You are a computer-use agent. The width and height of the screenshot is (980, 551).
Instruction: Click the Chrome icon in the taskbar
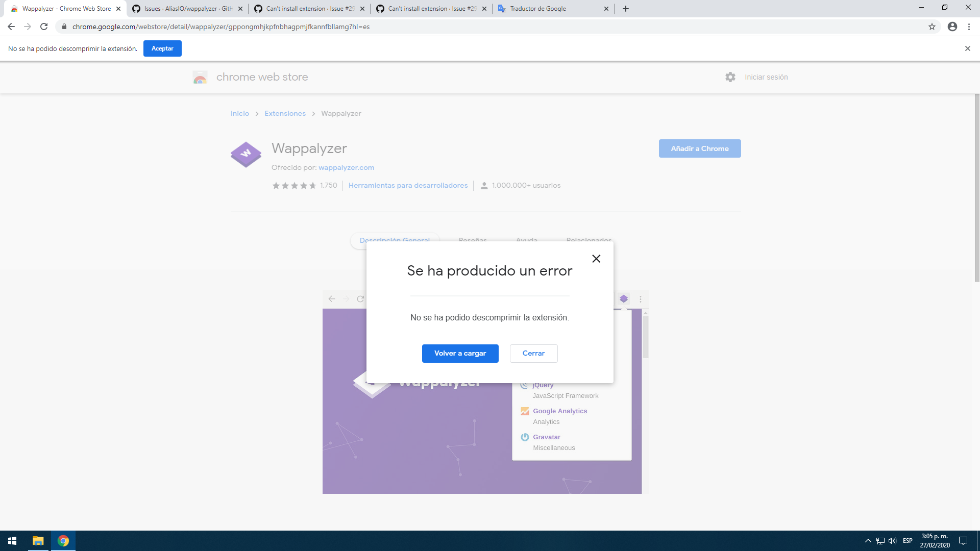point(63,541)
